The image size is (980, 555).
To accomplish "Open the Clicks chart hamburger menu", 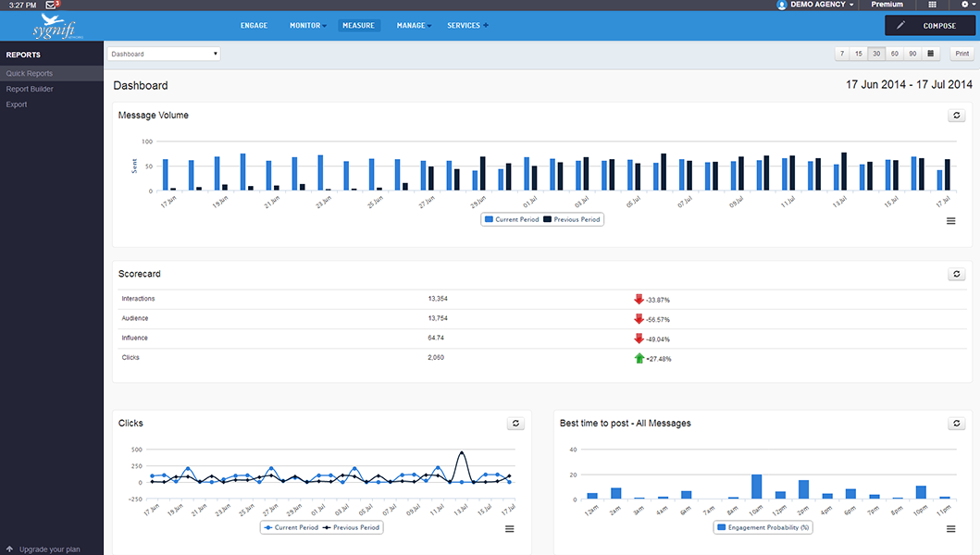I will pyautogui.click(x=509, y=529).
